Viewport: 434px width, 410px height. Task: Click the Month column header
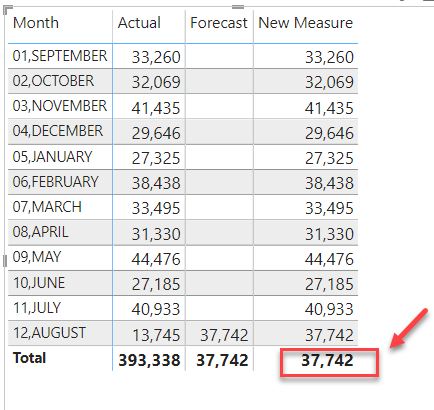pyautogui.click(x=36, y=23)
